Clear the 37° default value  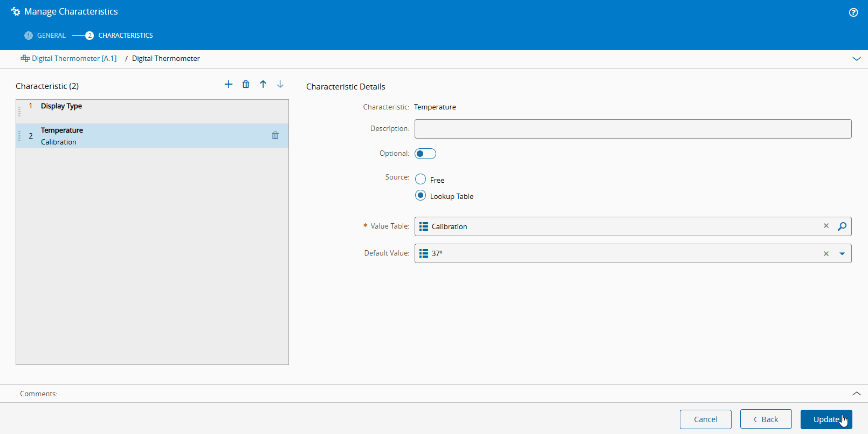pos(826,253)
